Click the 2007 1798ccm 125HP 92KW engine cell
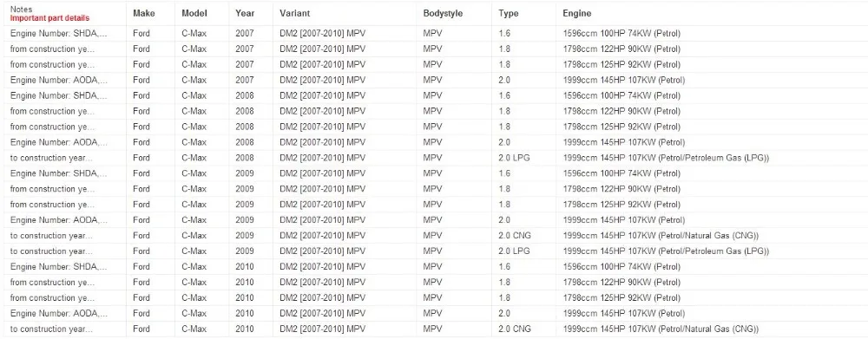868x339 pixels. (621, 65)
